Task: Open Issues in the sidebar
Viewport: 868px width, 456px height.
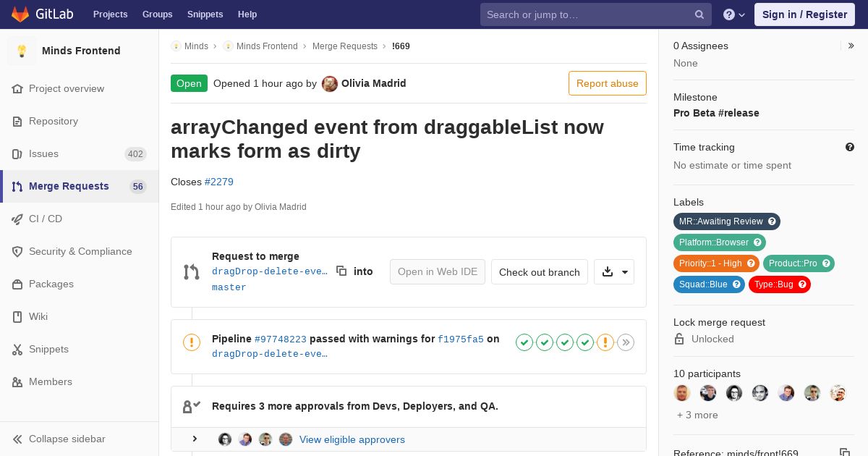Action: 80,154
